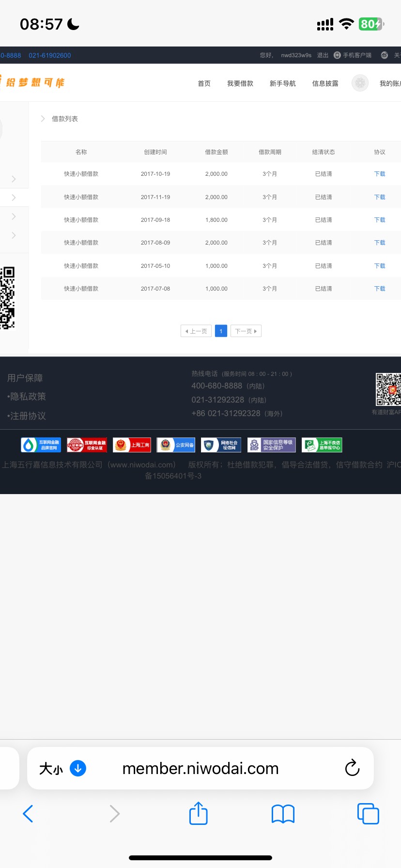
Task: Click the 互联网金融品牌官网 badge
Action: (41, 445)
